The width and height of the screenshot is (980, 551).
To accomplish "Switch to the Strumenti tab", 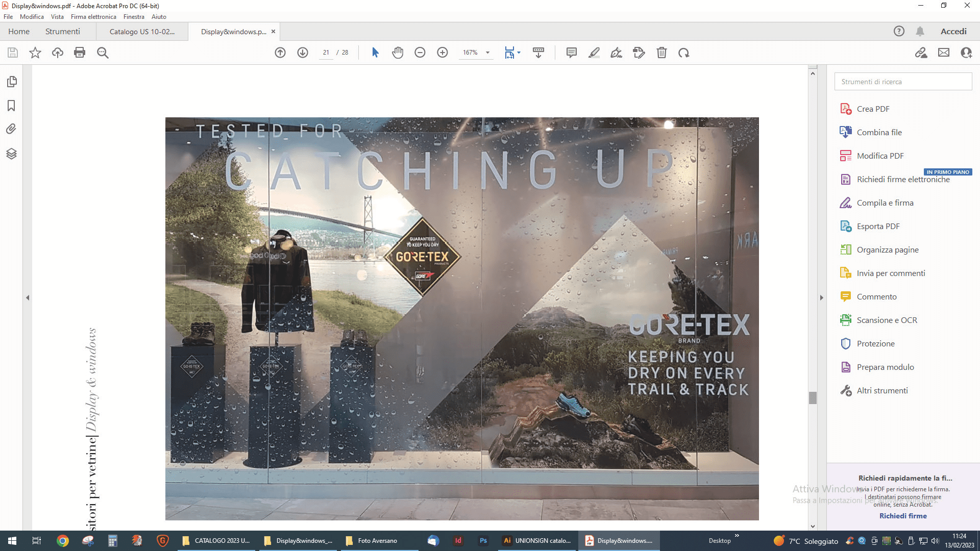I will [63, 32].
